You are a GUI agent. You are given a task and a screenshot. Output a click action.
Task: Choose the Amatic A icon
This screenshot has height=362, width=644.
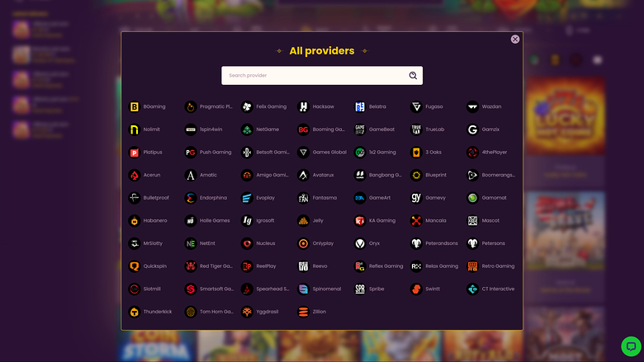[191, 175]
